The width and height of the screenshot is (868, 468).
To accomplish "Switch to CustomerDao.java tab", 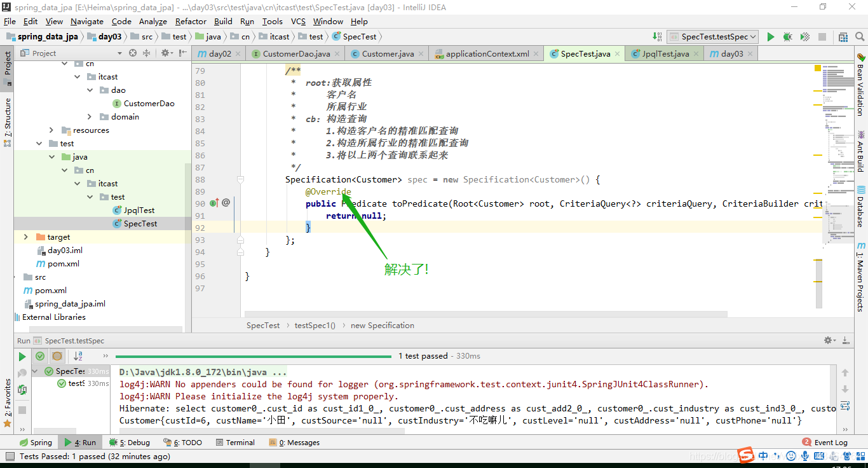I will (296, 54).
